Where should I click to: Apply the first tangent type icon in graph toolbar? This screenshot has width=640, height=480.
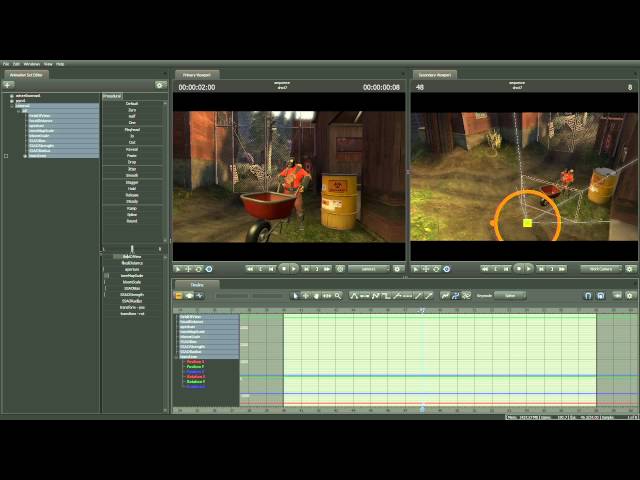(354, 296)
